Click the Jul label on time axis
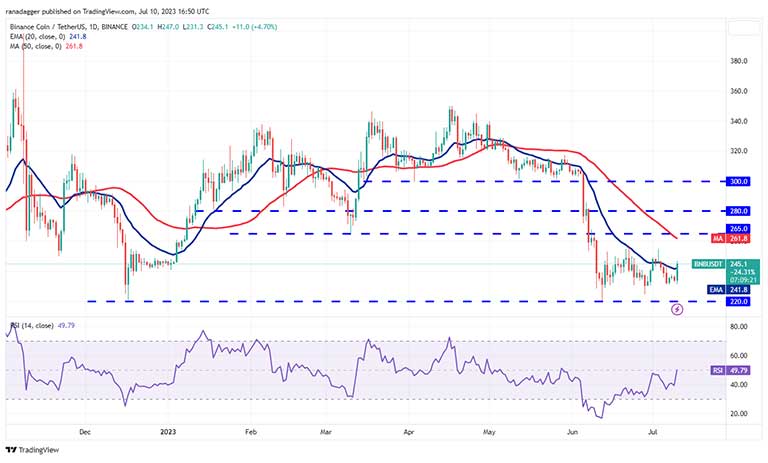Viewport: 768px width, 463px height. click(x=652, y=432)
